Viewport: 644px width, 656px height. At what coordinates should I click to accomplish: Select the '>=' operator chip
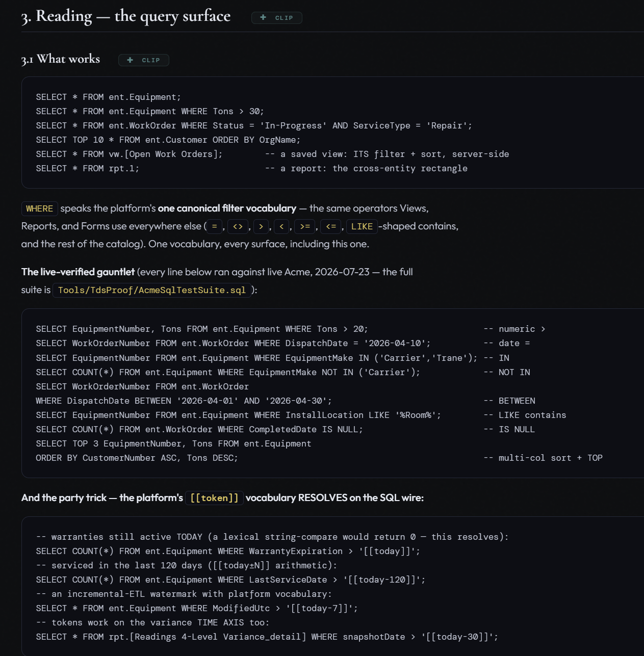point(305,226)
